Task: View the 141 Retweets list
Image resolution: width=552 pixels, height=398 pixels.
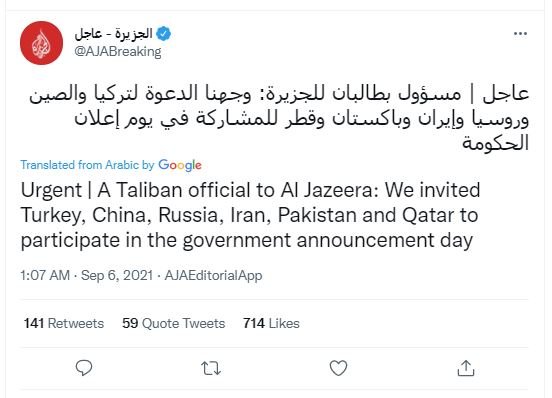Action: click(64, 323)
